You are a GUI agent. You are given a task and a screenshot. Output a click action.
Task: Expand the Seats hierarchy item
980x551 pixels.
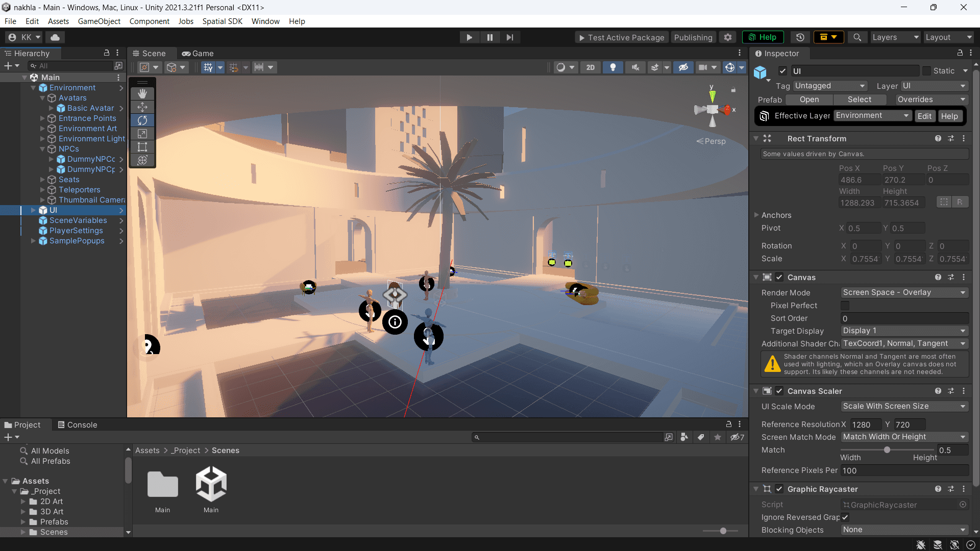43,180
